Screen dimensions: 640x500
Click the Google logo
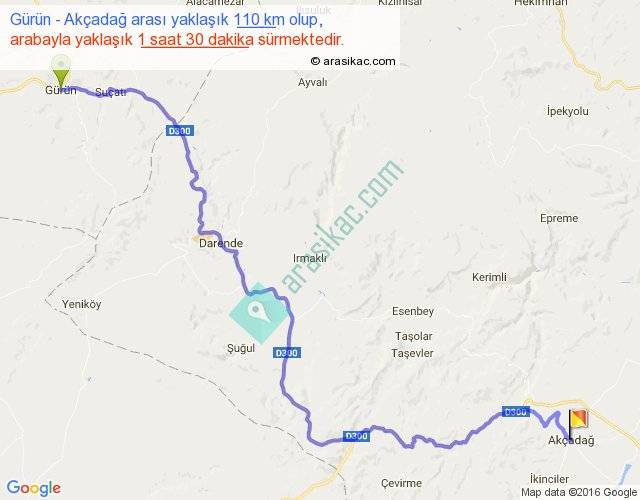pos(34,488)
